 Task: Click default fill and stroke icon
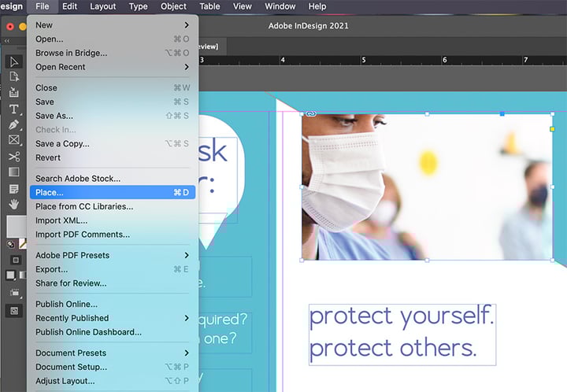coord(11,244)
